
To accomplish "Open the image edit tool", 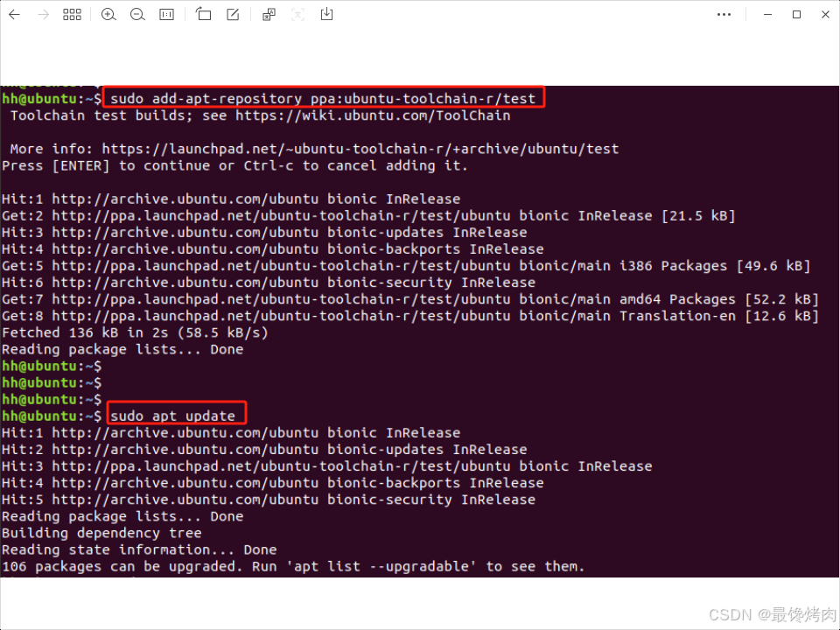I will tap(233, 15).
